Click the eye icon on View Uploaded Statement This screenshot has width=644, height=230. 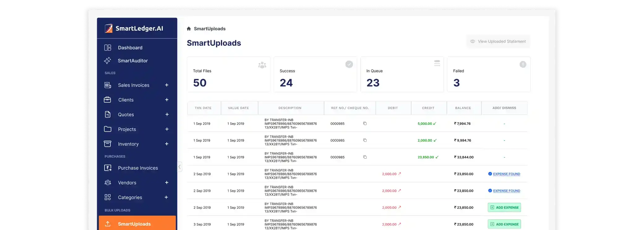(473, 41)
